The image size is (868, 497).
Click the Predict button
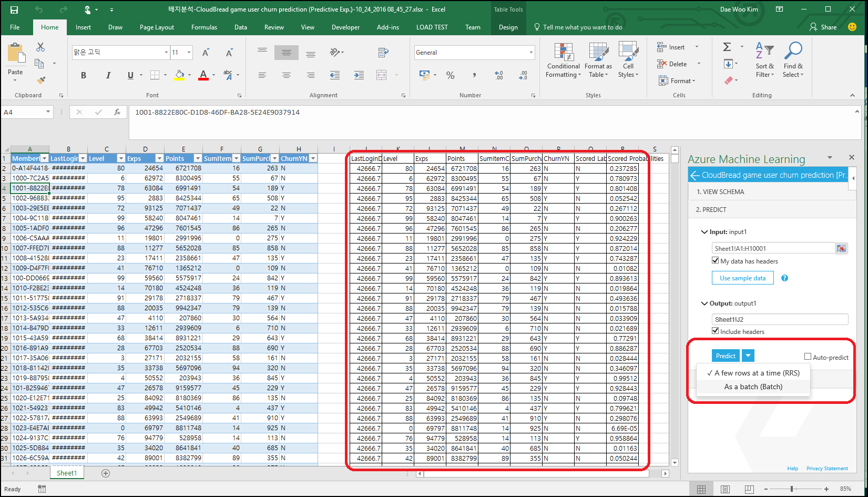[x=726, y=356]
